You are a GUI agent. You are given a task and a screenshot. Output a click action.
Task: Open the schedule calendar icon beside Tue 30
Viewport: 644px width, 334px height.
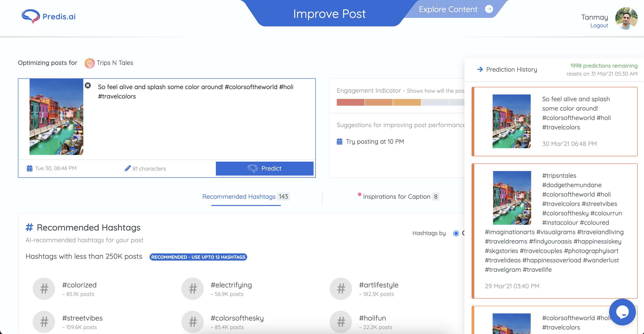click(x=30, y=168)
